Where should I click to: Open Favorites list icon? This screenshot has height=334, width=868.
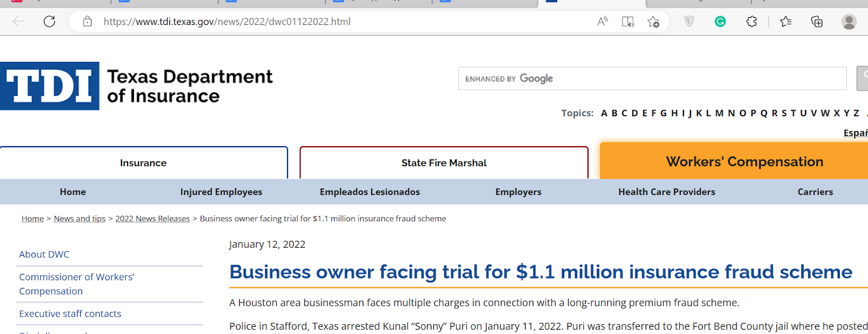pos(786,22)
